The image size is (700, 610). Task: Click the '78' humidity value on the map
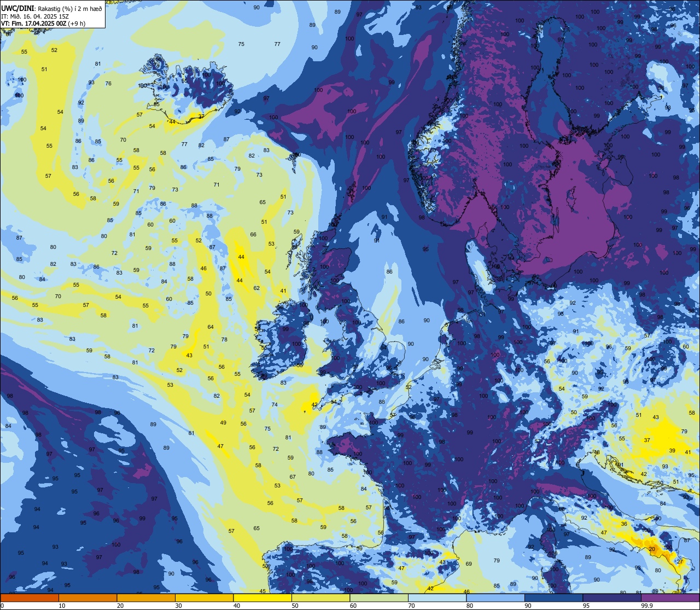coord(224,340)
